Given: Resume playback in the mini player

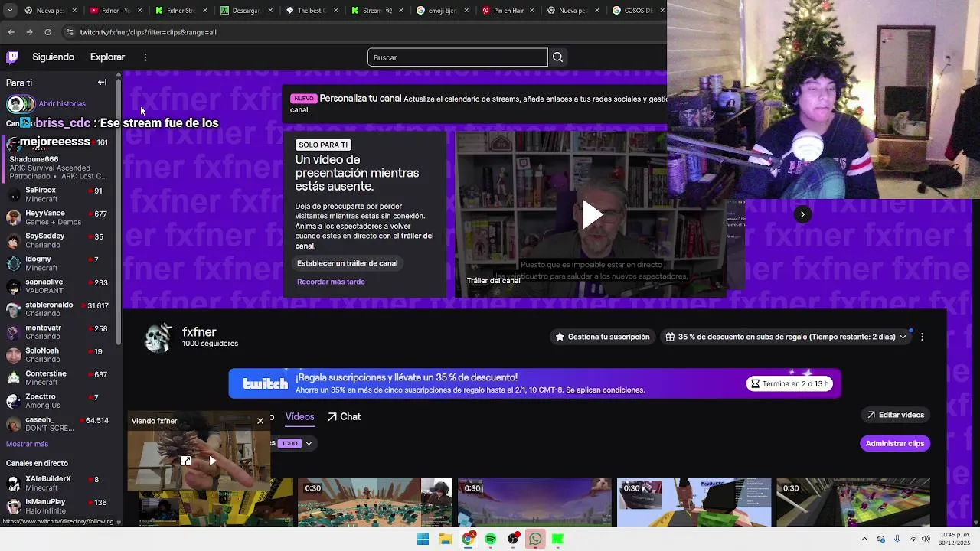Looking at the screenshot, I should [212, 461].
